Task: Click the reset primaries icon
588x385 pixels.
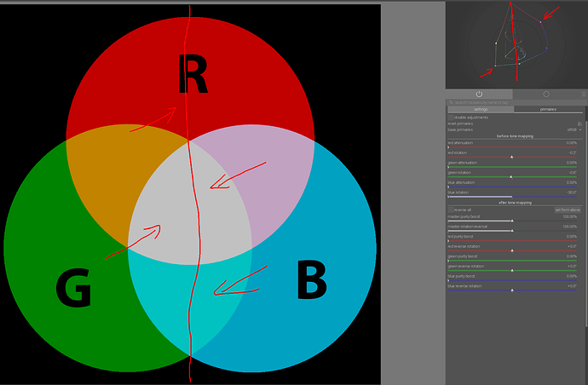Action: tap(579, 124)
